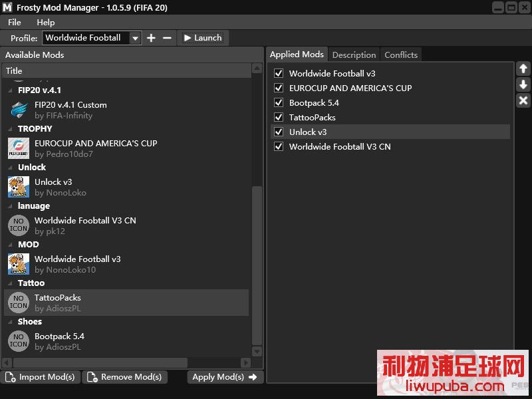Click the Worldwide Foobtall V3 CN no-icon placeholder

point(19,225)
